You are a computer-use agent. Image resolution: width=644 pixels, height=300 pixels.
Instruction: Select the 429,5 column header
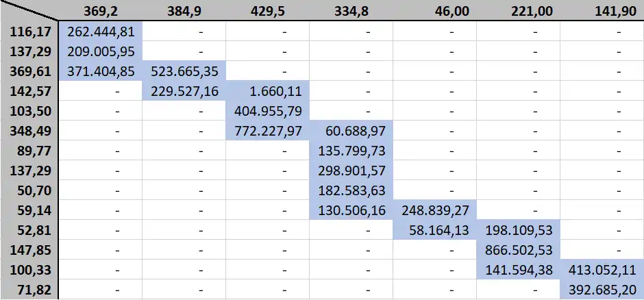point(268,11)
